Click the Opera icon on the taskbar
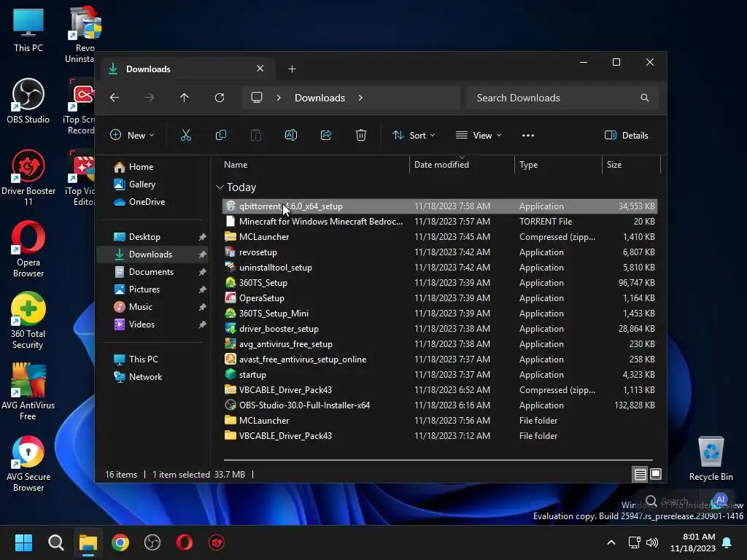 (185, 542)
